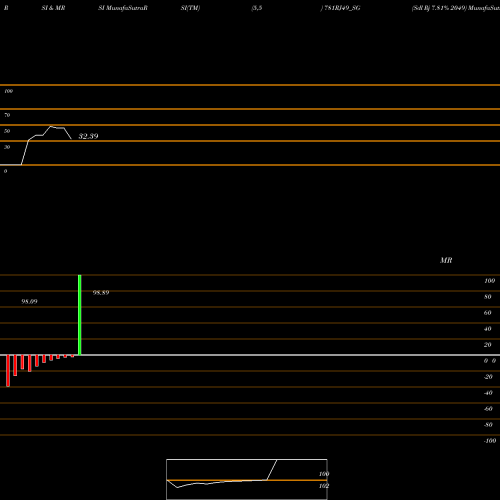Click the white RSI line peak
Screen dimensions: 500x500
coord(51,126)
